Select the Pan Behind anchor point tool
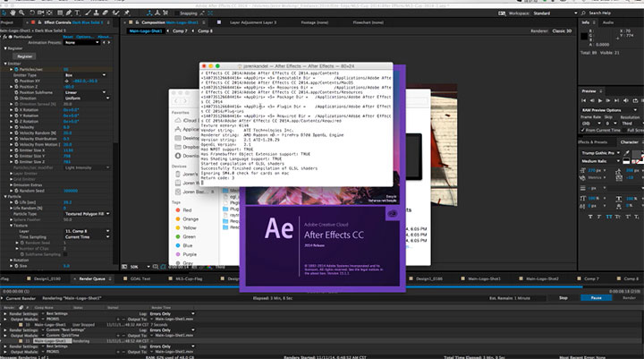This screenshot has width=644, height=359. (50, 13)
